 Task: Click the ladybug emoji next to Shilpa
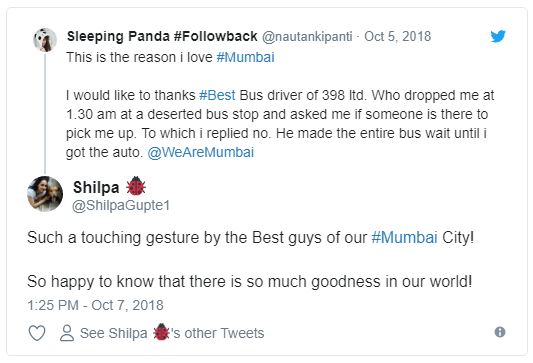point(136,186)
